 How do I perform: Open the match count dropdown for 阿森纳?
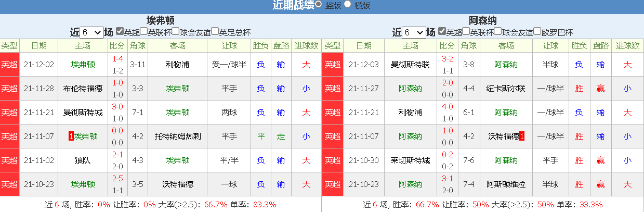coord(414,32)
